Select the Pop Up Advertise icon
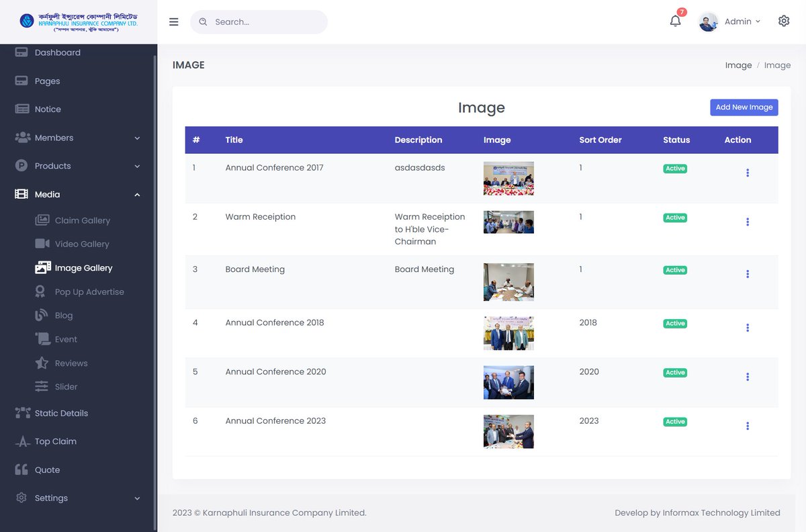Screen dimensions: 806x532 pos(42,292)
